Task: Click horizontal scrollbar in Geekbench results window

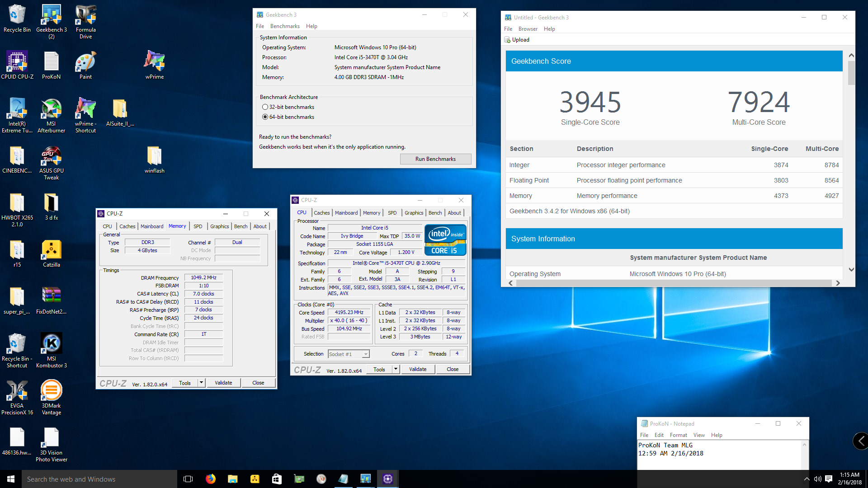Action: (x=674, y=283)
